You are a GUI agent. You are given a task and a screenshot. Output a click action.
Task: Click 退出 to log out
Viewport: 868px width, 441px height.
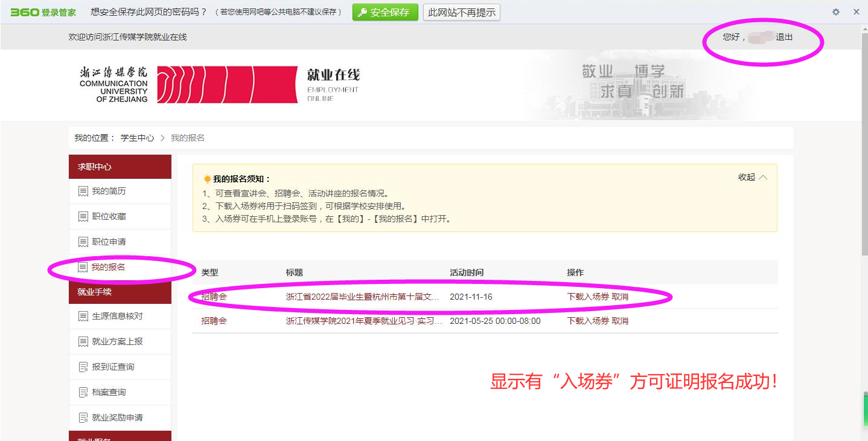coord(784,37)
